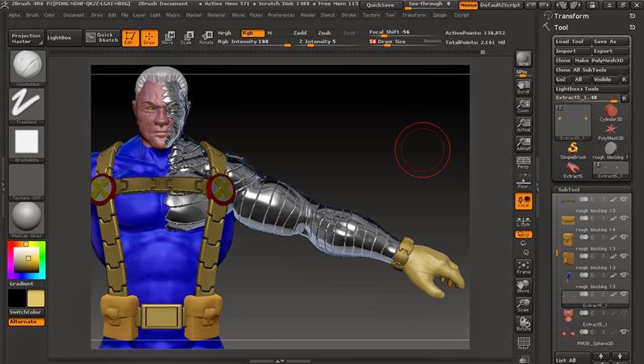Adjust the Rgb Intensity slider

tap(254, 42)
